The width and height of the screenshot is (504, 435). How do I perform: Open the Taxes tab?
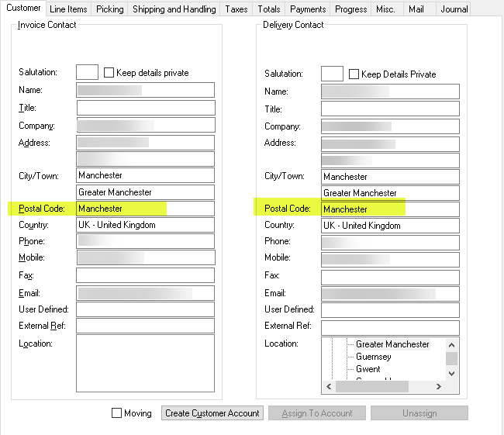coord(236,9)
